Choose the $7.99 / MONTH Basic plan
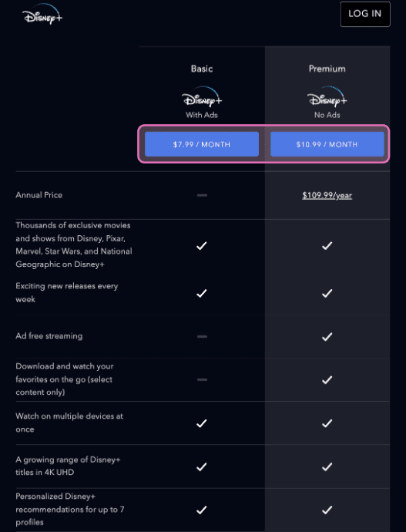406x532 pixels. click(x=202, y=144)
